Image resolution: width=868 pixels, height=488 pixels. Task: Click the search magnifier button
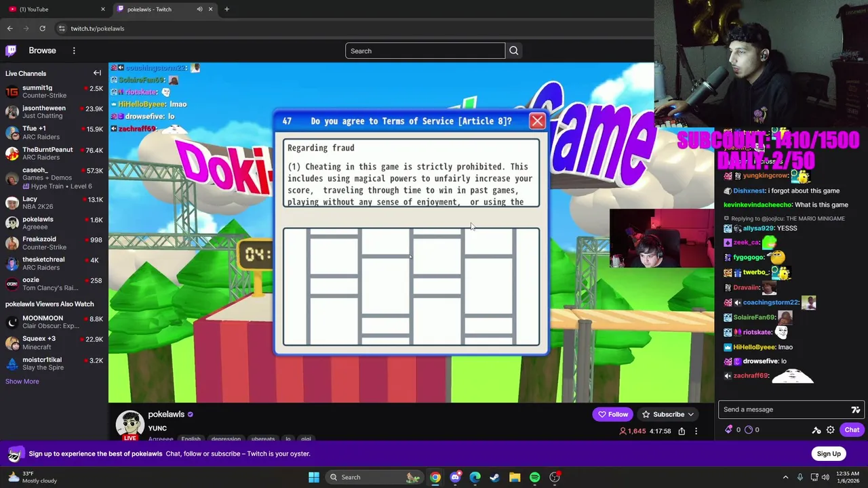click(514, 51)
